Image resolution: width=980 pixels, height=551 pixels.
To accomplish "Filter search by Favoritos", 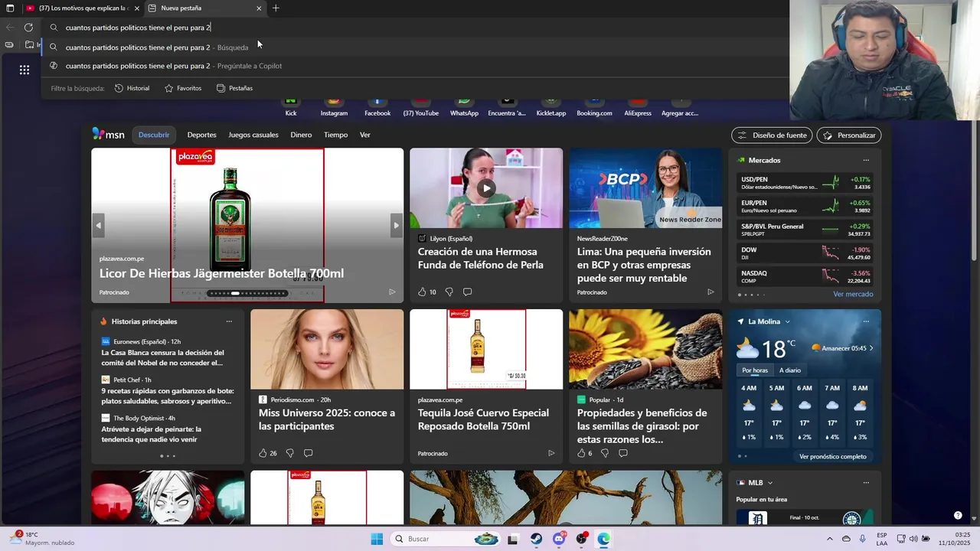I will (183, 88).
